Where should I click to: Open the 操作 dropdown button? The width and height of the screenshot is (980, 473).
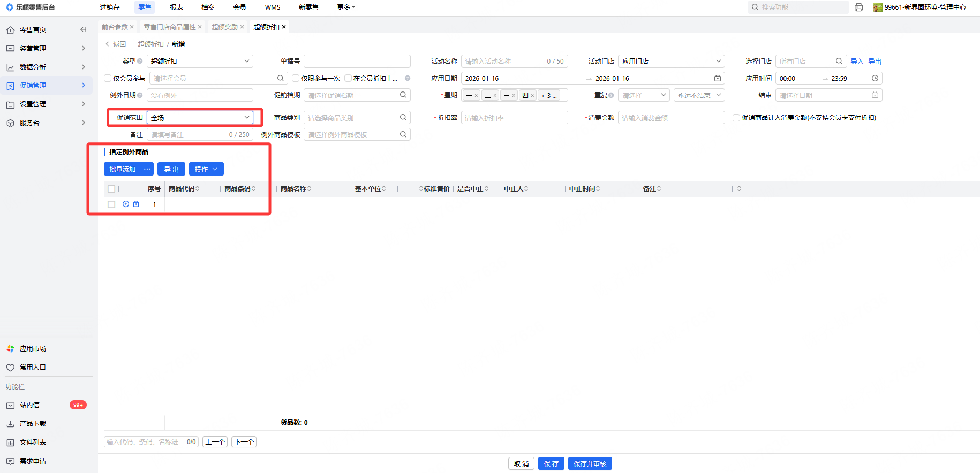[206, 169]
